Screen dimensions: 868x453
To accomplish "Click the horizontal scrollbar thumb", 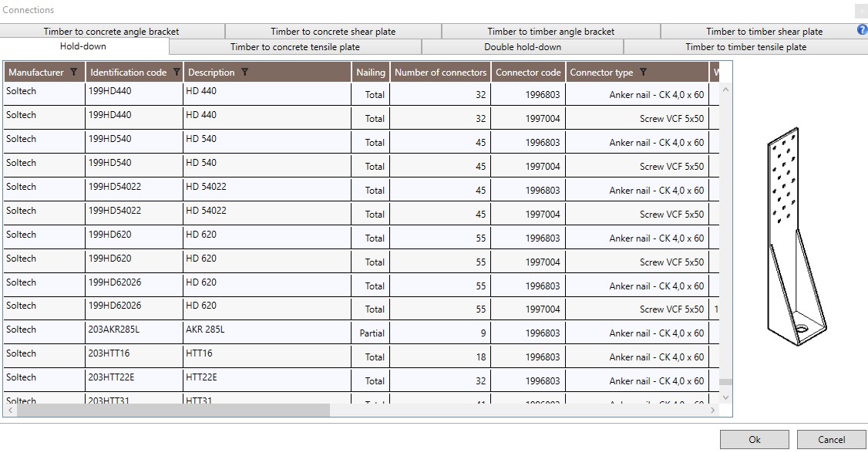I will coord(173,411).
